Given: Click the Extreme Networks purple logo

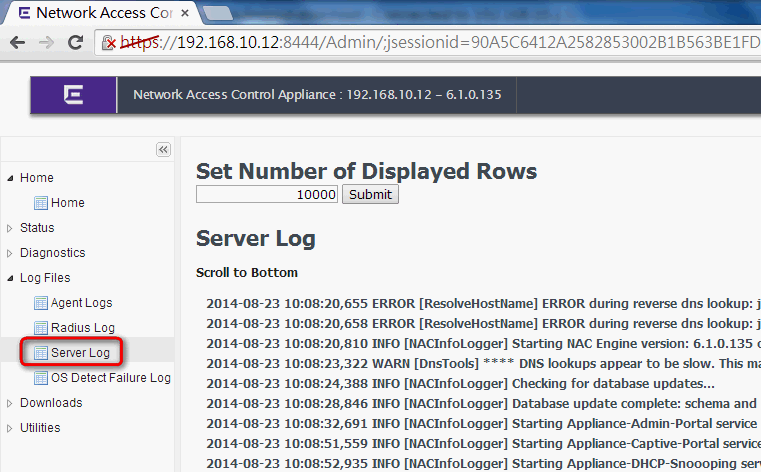Looking at the screenshot, I should pyautogui.click(x=73, y=95).
